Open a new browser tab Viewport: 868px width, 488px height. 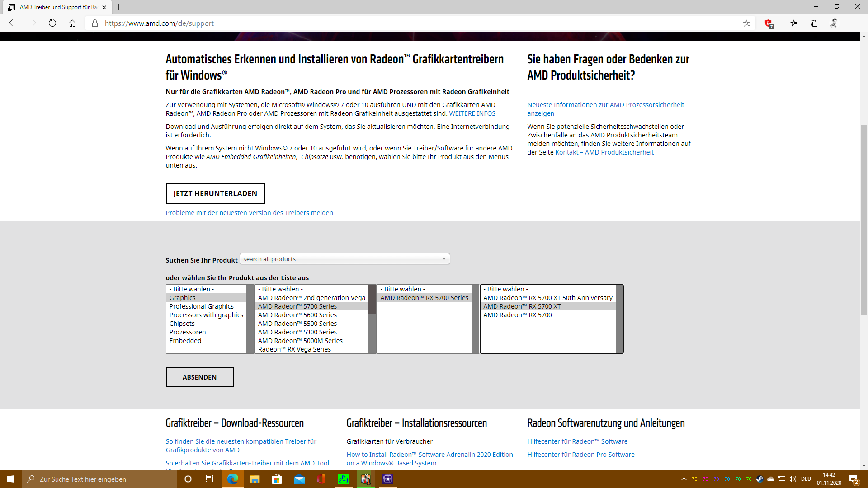(119, 7)
